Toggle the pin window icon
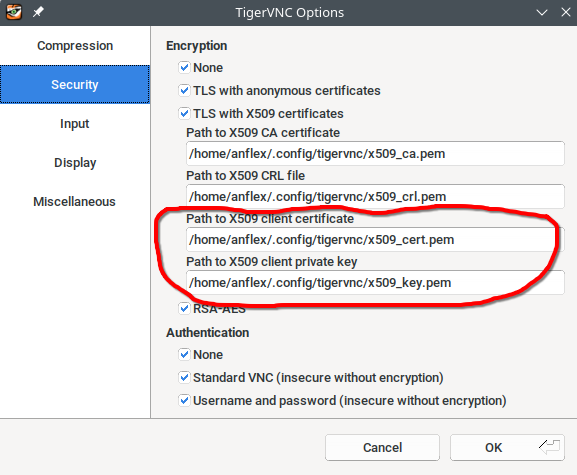The height and width of the screenshot is (475, 577). click(38, 12)
